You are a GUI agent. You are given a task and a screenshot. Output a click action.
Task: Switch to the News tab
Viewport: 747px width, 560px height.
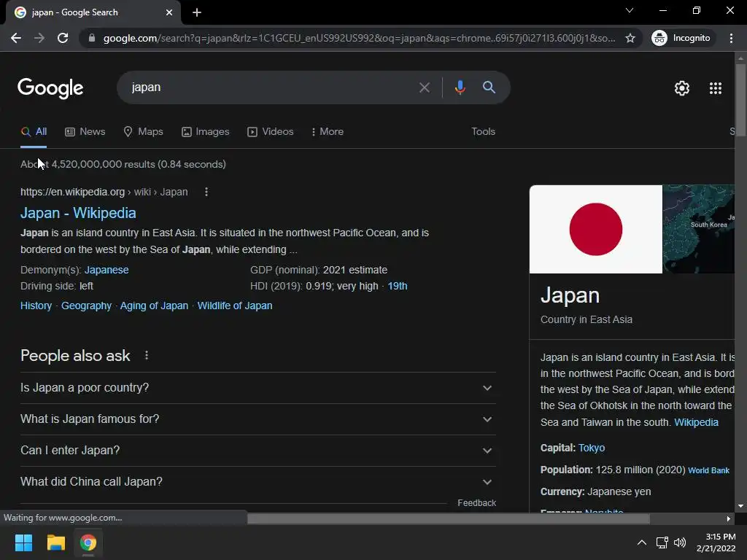(85, 132)
